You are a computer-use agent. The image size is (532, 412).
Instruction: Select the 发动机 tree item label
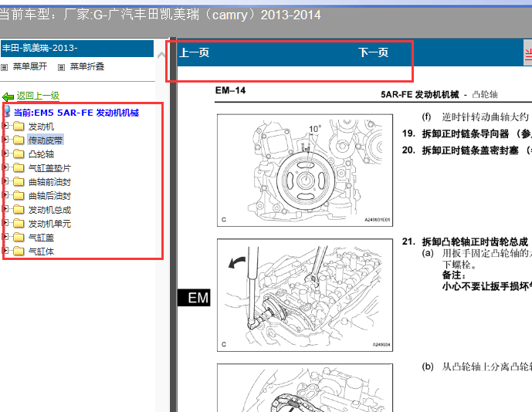point(41,127)
